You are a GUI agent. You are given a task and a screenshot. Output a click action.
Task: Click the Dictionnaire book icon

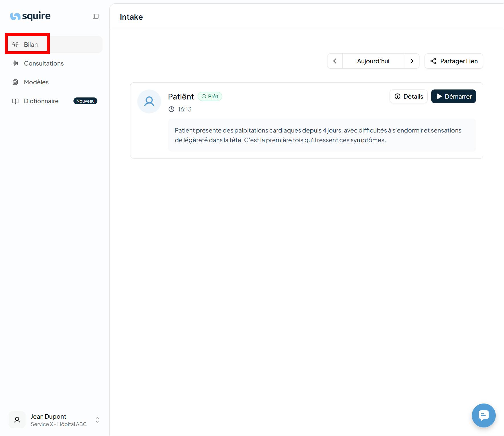15,101
